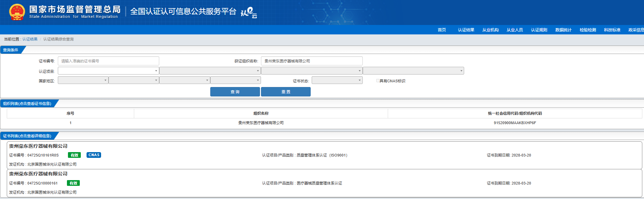The width and height of the screenshot is (644, 199).
Task: Click the 认证结果 breadcrumb link
Action: (30, 39)
